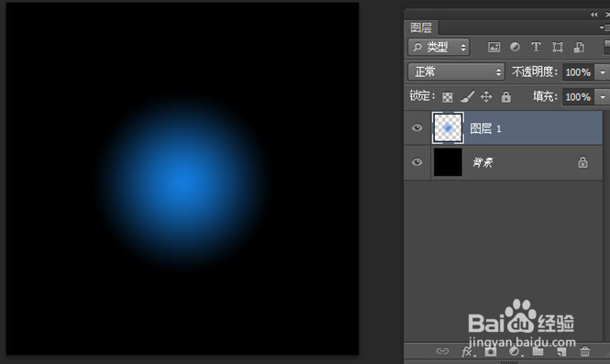
Task: Create new fill or adjustment layer
Action: pyautogui.click(x=515, y=351)
